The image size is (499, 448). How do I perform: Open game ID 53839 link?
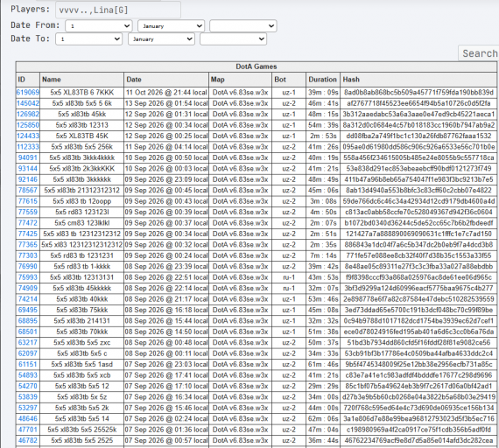[x=28, y=396]
